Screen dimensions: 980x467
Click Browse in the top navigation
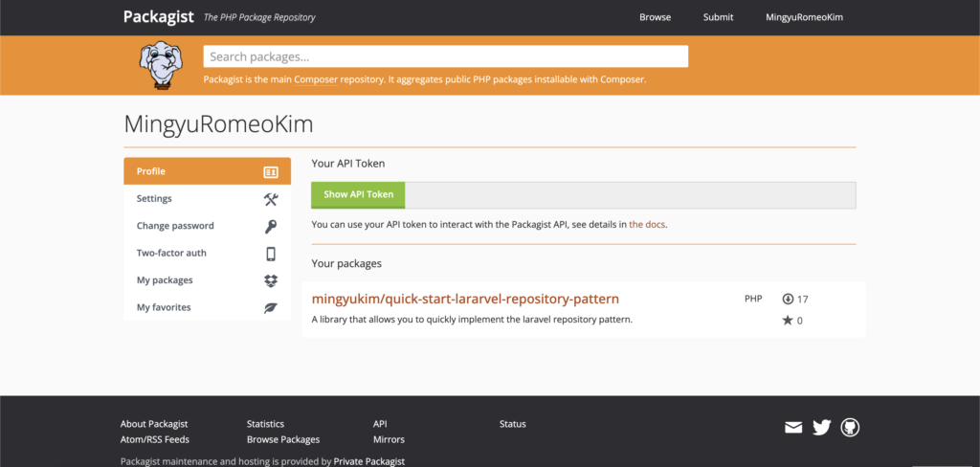coord(655,17)
